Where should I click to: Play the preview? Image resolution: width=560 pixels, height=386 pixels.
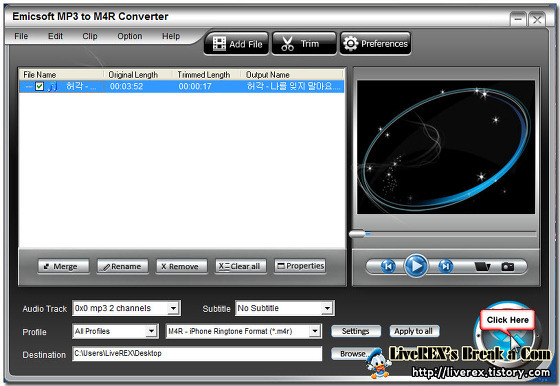(416, 266)
